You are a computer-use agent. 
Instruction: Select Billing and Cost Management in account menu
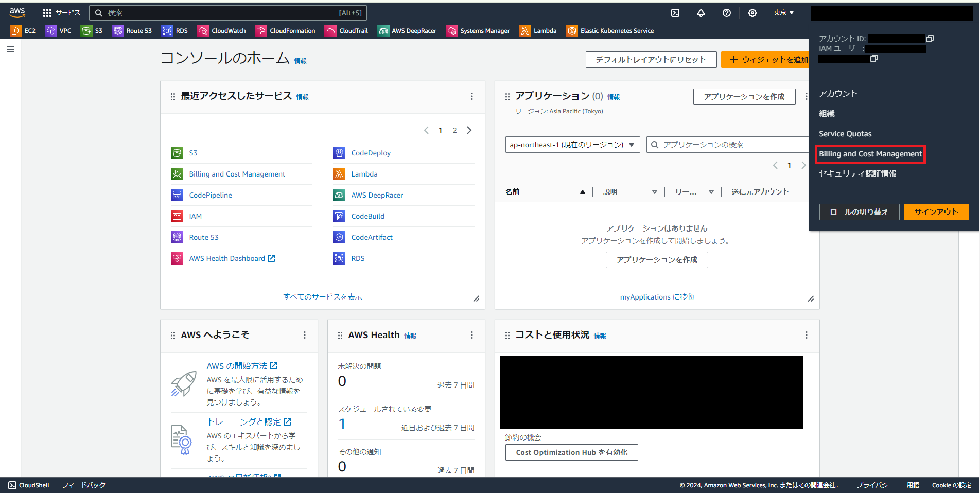(x=870, y=154)
